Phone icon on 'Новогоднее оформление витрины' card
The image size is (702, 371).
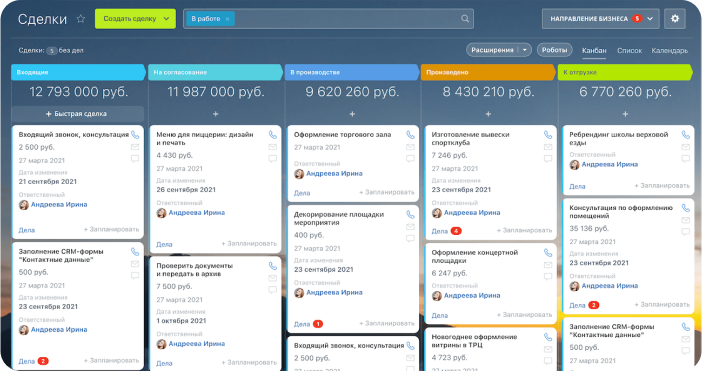(x=548, y=337)
